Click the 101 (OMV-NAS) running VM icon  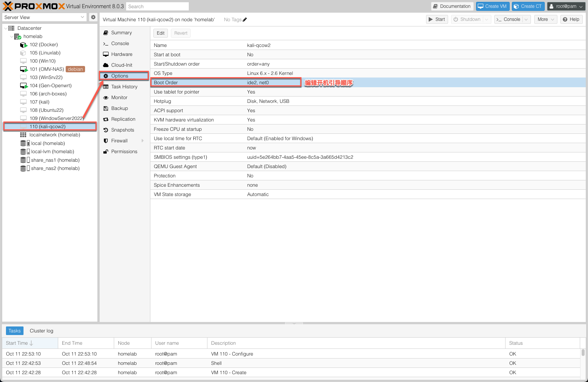[24, 69]
